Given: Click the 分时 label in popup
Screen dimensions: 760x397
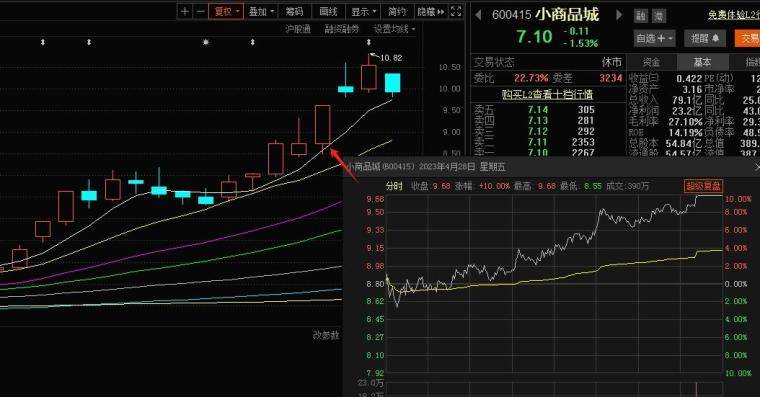Looking at the screenshot, I should pyautogui.click(x=394, y=186).
